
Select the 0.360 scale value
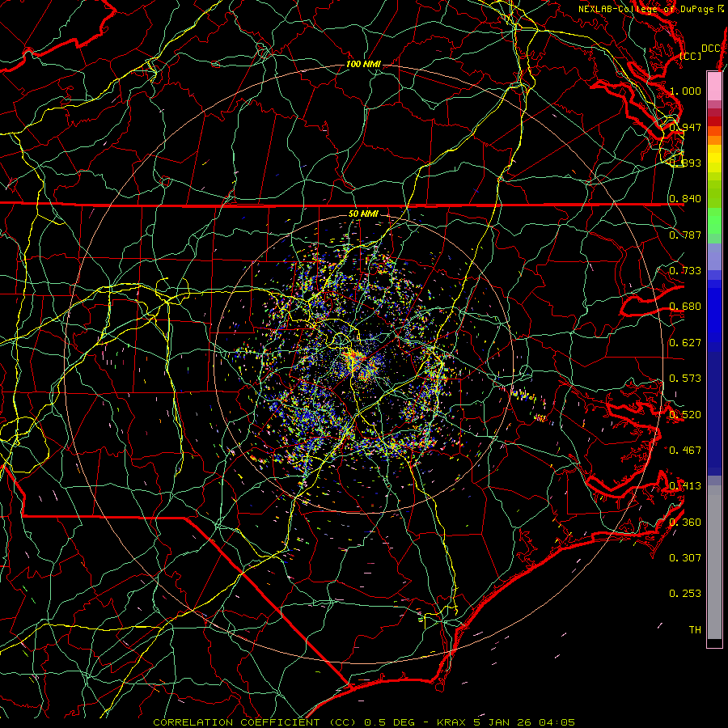[685, 523]
